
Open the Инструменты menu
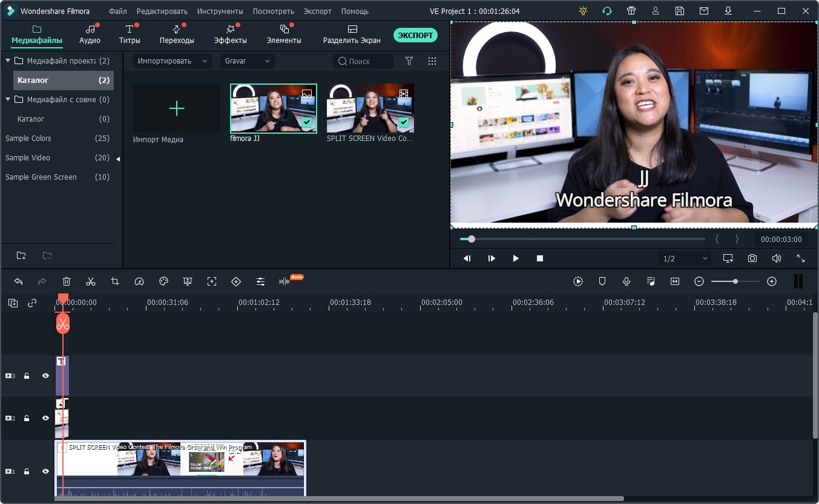click(220, 11)
